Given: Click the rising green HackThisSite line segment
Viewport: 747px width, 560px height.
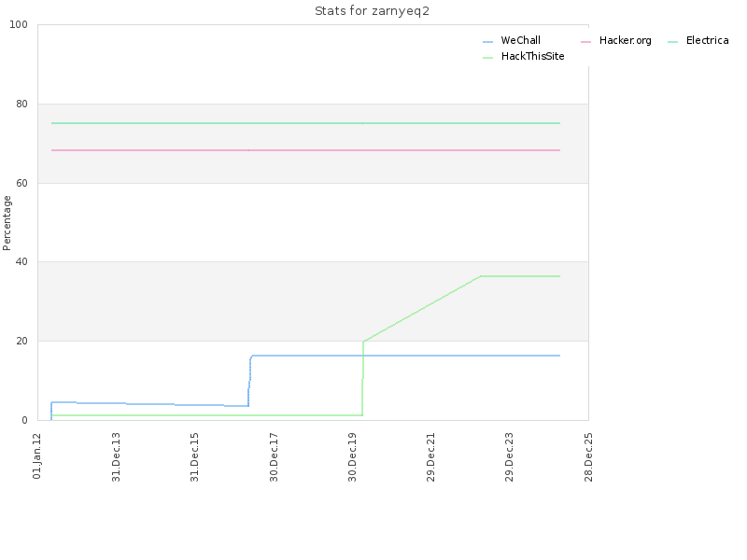Looking at the screenshot, I should click(422, 309).
